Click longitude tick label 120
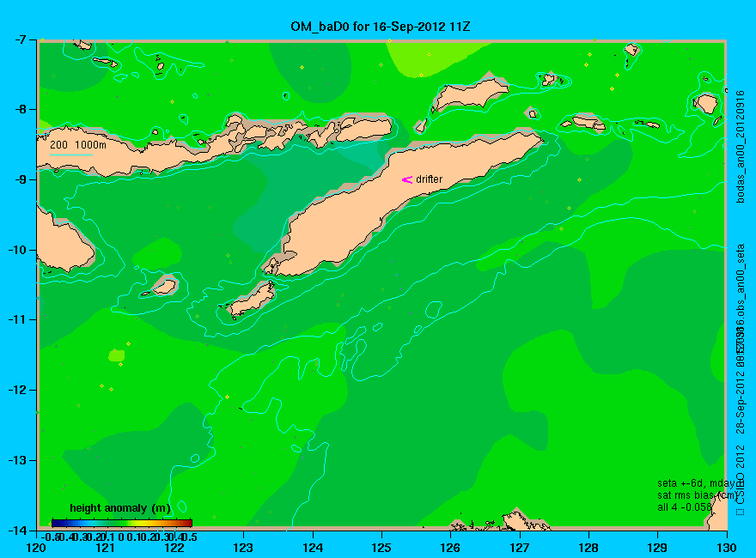This screenshot has width=756, height=558. tap(37, 548)
